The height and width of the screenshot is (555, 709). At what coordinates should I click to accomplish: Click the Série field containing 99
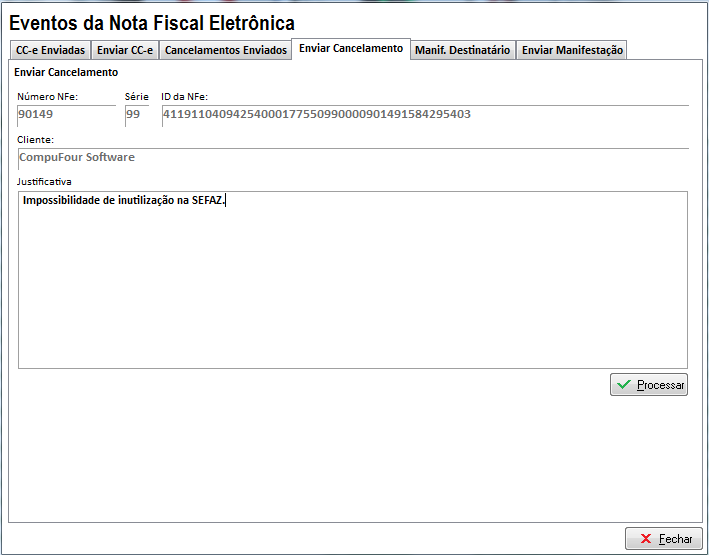[136, 114]
